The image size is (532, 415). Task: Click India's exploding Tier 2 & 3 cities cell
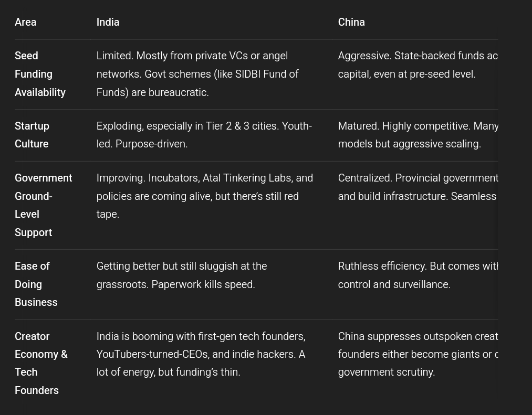click(x=204, y=135)
